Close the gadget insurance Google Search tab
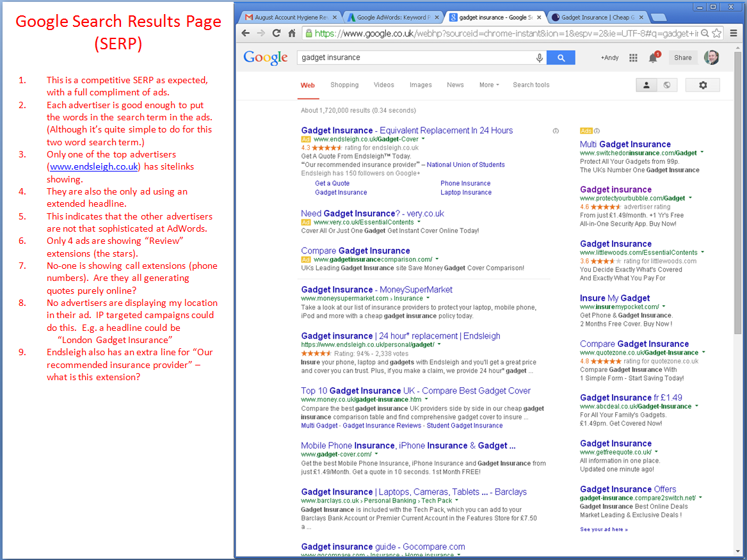 coord(539,17)
